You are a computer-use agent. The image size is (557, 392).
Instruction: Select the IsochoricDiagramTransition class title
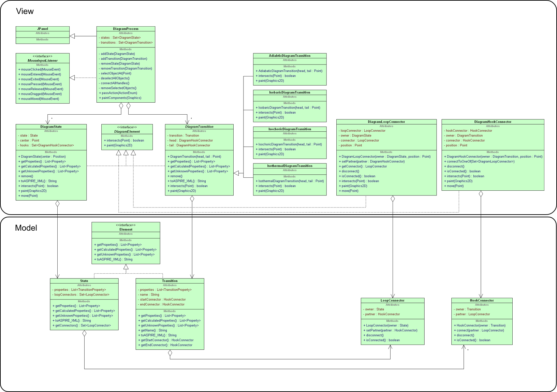[x=290, y=129]
